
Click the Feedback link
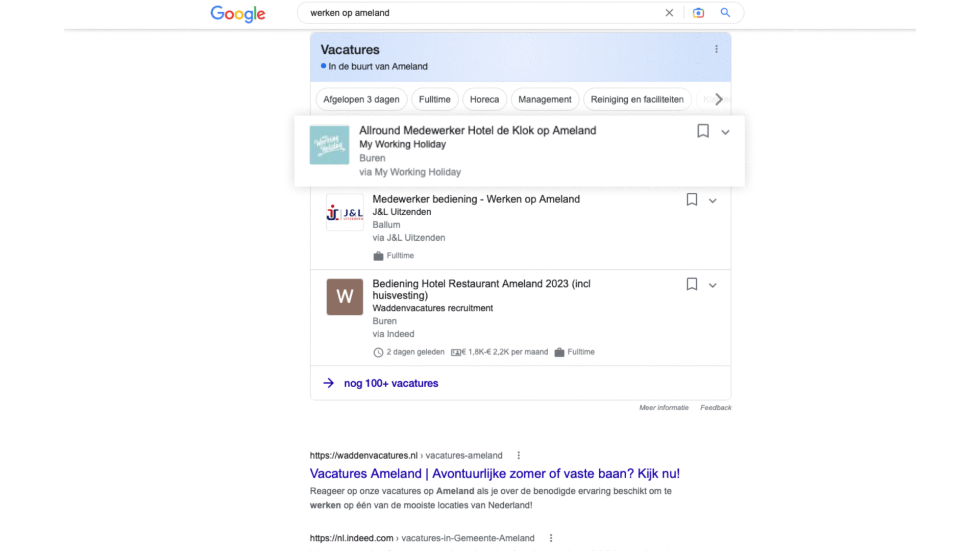click(716, 408)
